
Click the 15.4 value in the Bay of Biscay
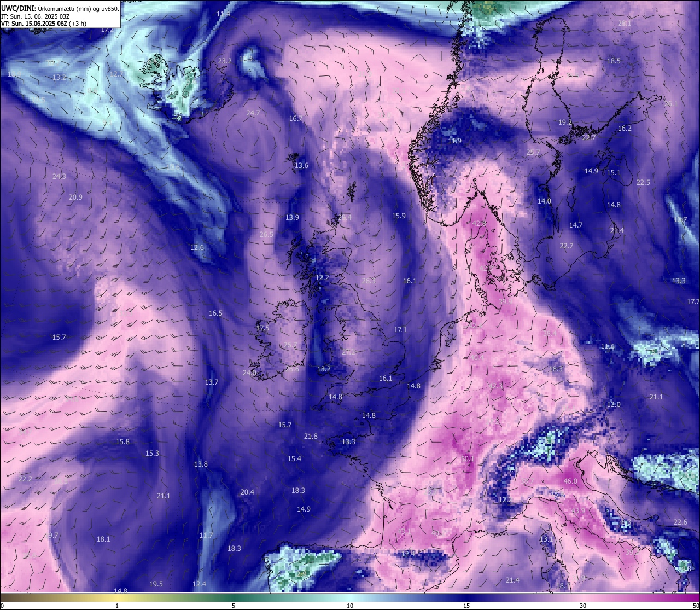coord(294,459)
